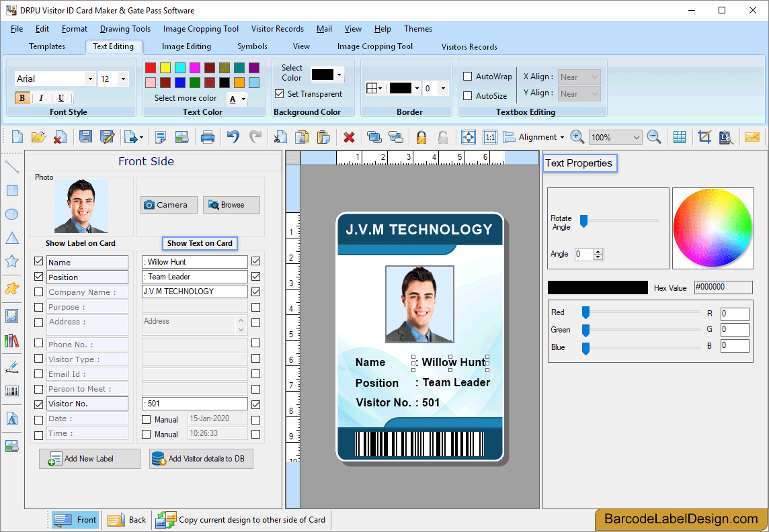Select the barcode tool in the left sidebar
The width and height of the screenshot is (769, 532).
click(x=11, y=390)
